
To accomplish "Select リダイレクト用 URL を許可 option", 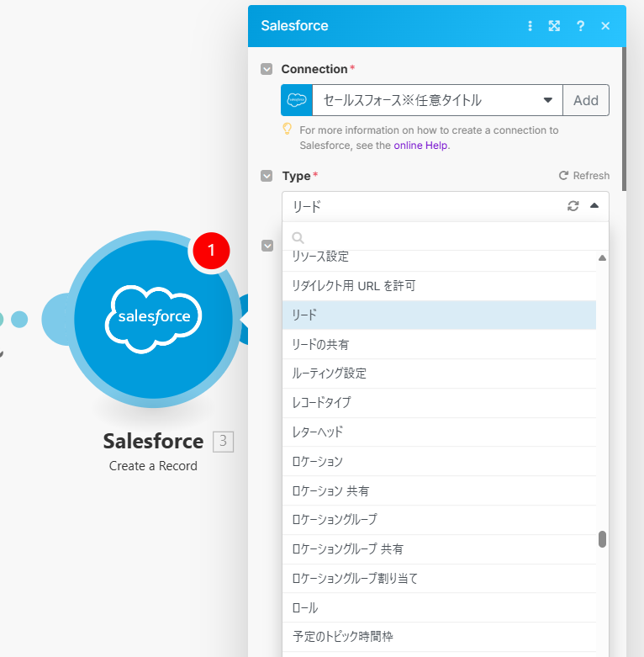I will click(439, 286).
